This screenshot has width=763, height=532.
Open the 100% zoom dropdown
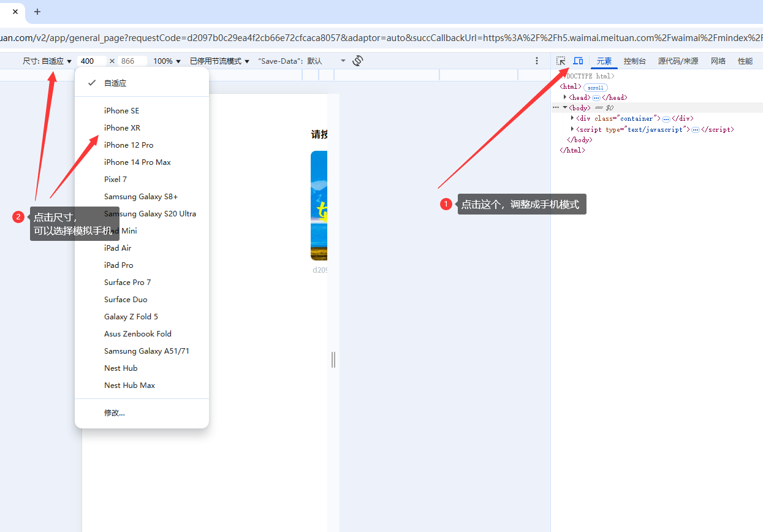click(167, 61)
